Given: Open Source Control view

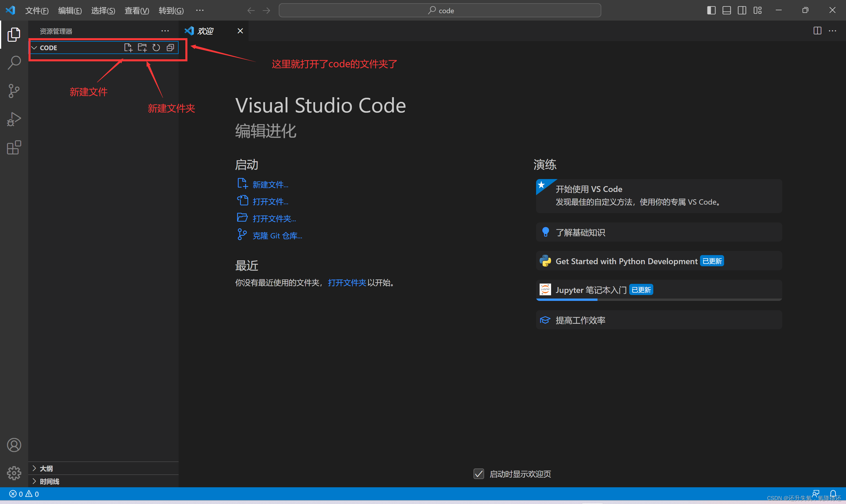Looking at the screenshot, I should point(14,91).
